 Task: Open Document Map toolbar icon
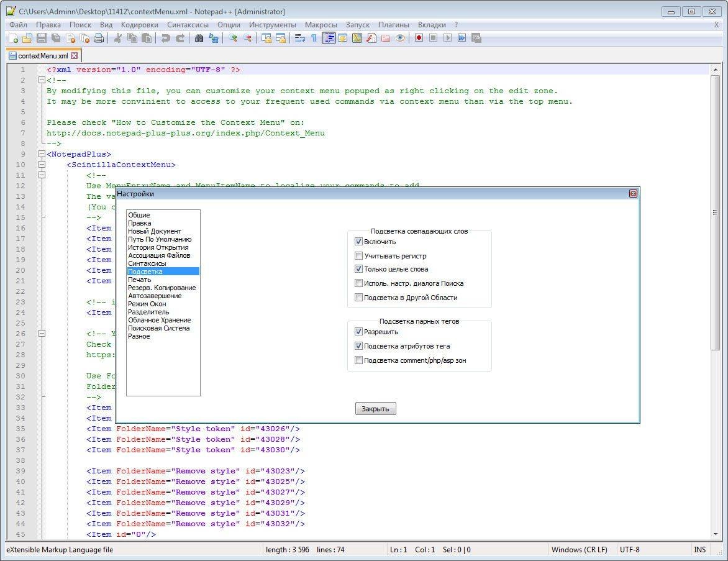point(357,38)
